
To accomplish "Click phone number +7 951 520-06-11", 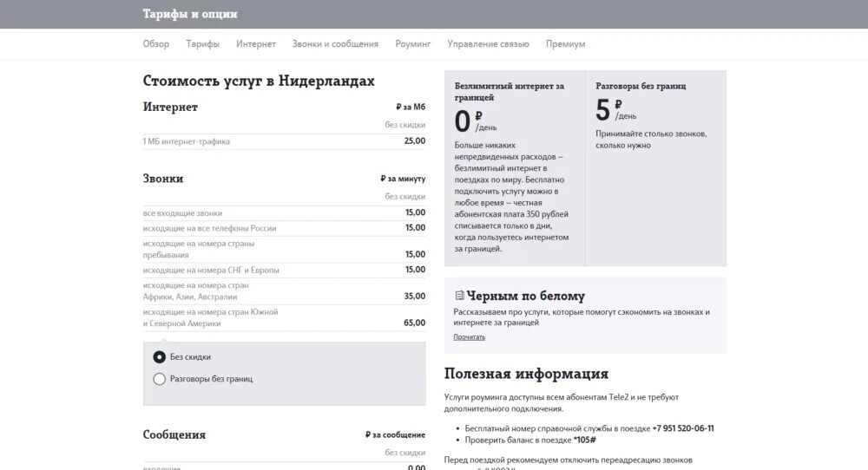I will [683, 428].
